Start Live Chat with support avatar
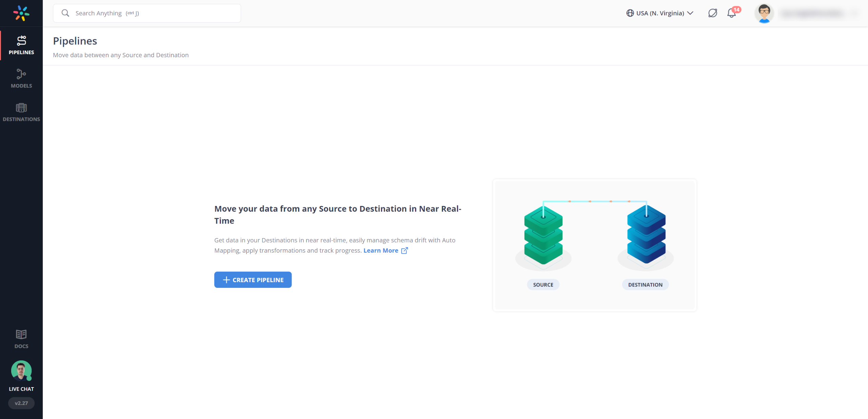Screen dimensions: 868x419 (21, 371)
